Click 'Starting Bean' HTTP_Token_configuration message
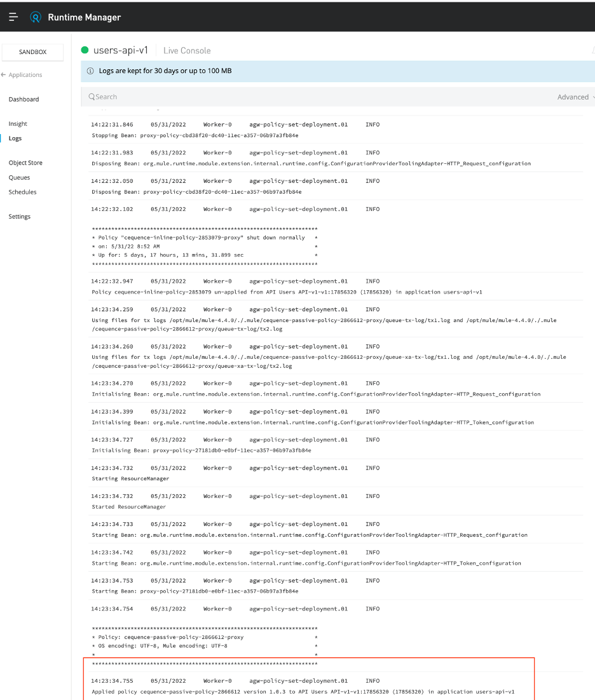595x700 pixels. coord(306,563)
